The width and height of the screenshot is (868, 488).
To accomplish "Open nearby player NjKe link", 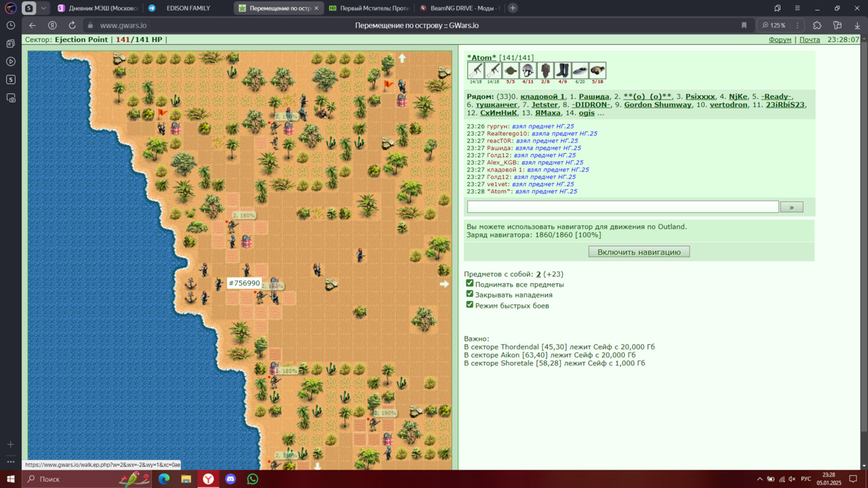I will pyautogui.click(x=738, y=97).
